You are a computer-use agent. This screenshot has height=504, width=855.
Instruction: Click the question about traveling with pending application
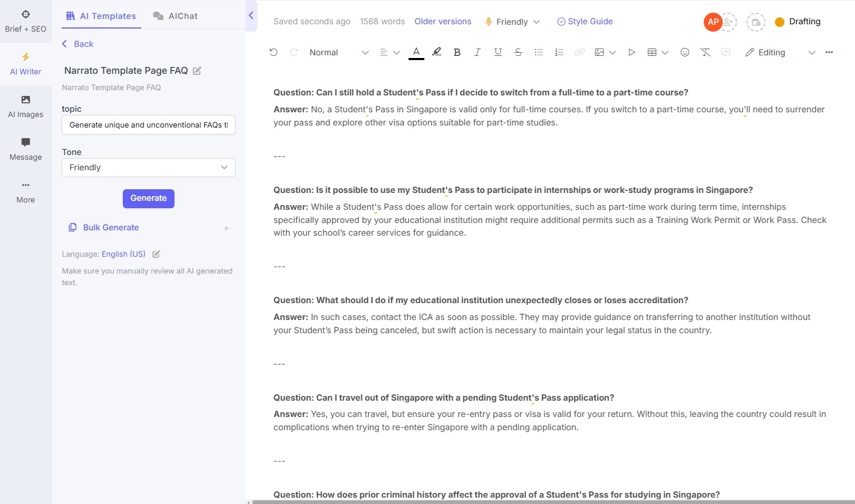tap(444, 398)
